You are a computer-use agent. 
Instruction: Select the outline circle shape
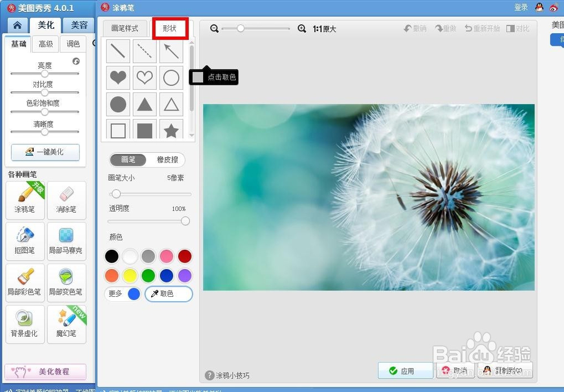171,78
